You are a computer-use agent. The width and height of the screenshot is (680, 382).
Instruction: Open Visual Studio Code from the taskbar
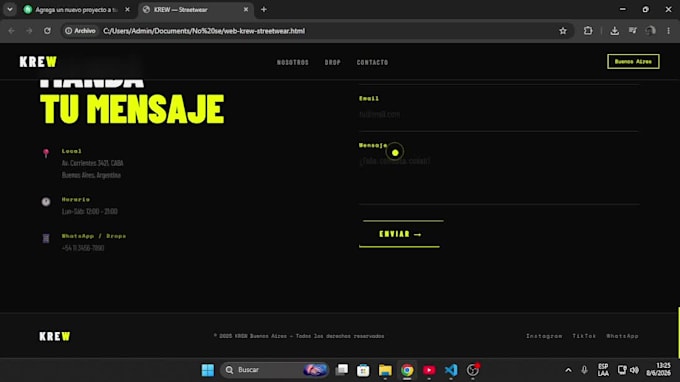pyautogui.click(x=451, y=370)
